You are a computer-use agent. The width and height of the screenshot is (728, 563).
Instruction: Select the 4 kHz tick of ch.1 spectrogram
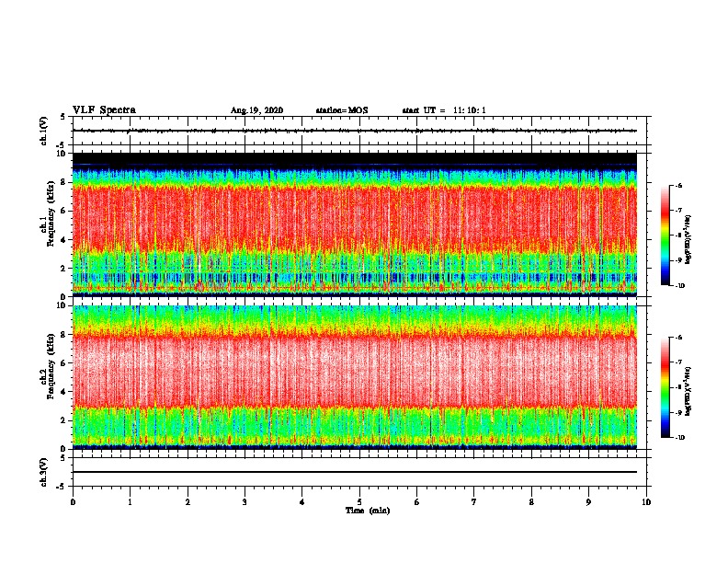coord(64,240)
